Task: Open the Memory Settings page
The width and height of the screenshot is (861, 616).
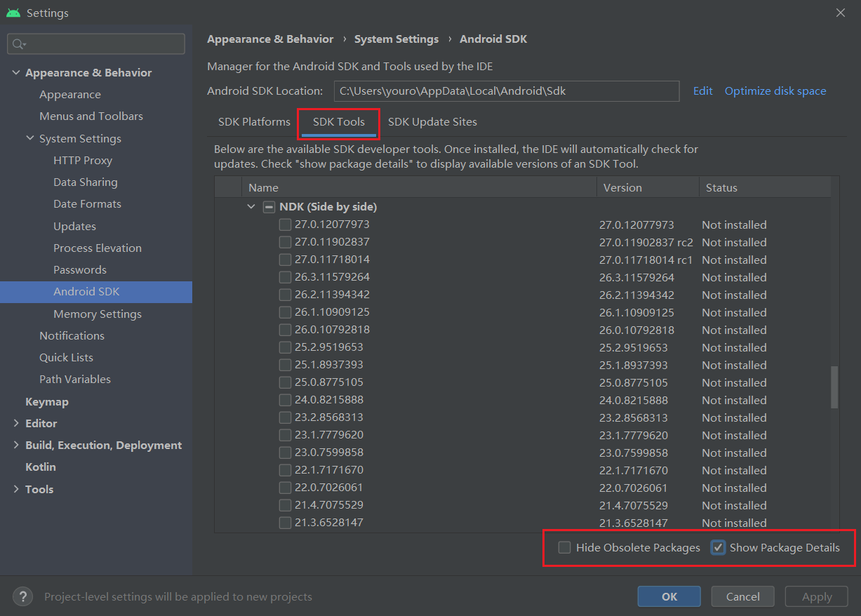Action: coord(98,314)
